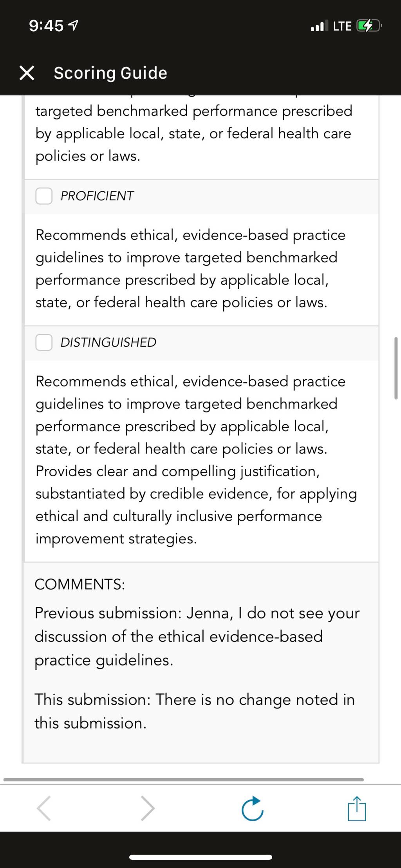Select the DISTINGUISHED label text

108,342
